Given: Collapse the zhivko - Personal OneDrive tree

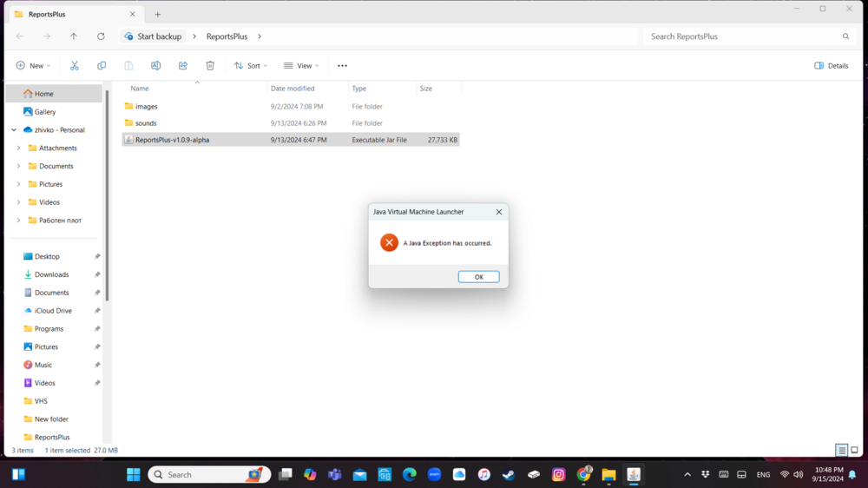Looking at the screenshot, I should (14, 129).
